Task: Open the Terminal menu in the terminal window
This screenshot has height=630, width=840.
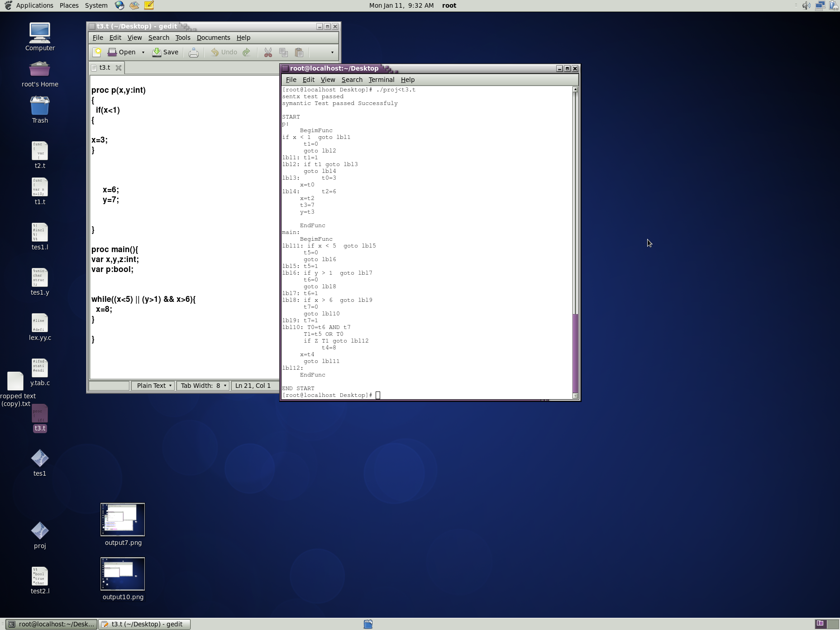Action: (381, 80)
